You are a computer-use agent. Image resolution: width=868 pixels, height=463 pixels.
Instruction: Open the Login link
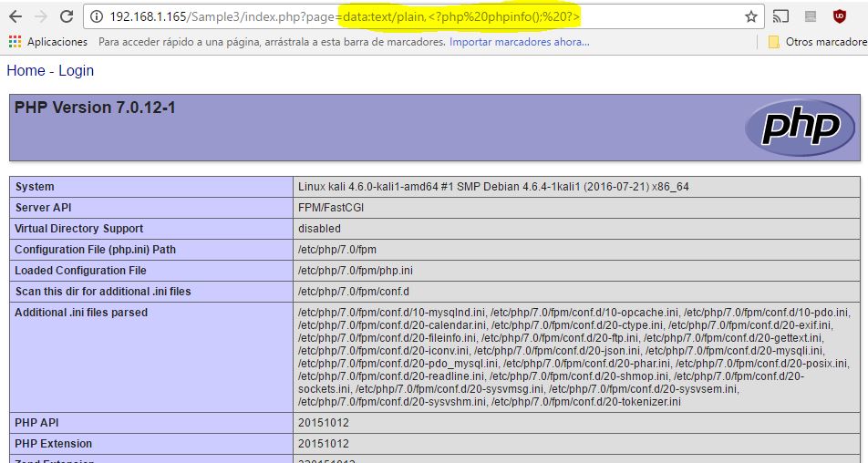coord(76,71)
